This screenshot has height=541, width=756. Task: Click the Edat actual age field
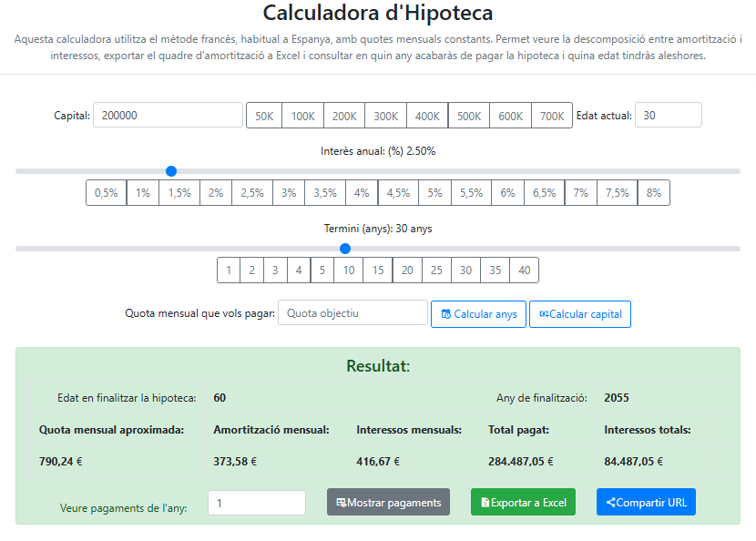(668, 115)
